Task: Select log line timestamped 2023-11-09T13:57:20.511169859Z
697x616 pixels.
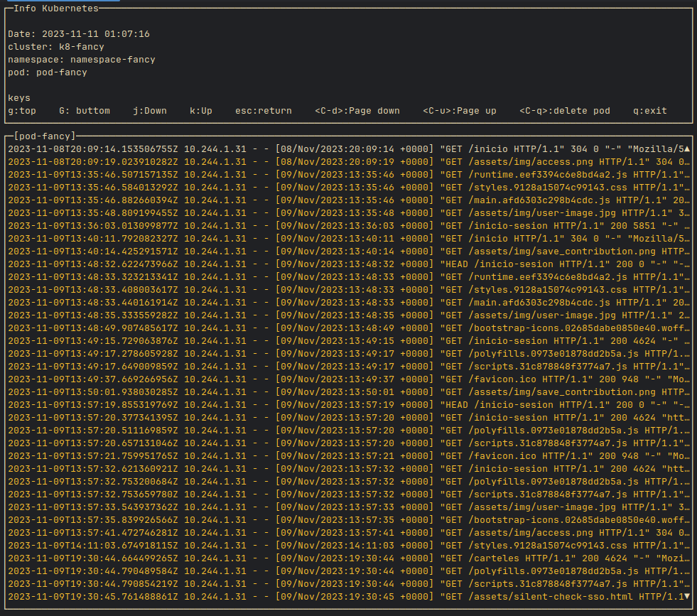Action: [348, 431]
